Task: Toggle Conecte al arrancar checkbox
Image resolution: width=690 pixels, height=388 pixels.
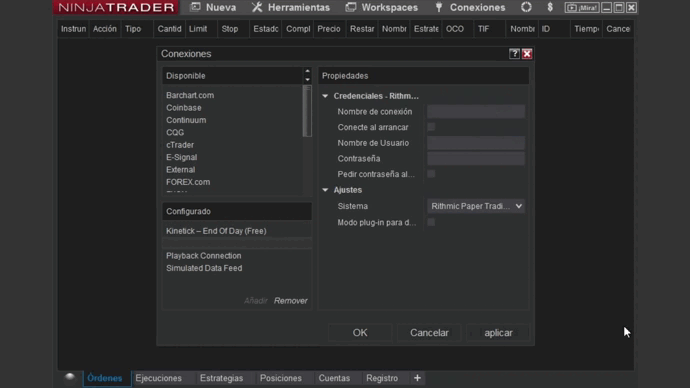Action: pos(431,127)
